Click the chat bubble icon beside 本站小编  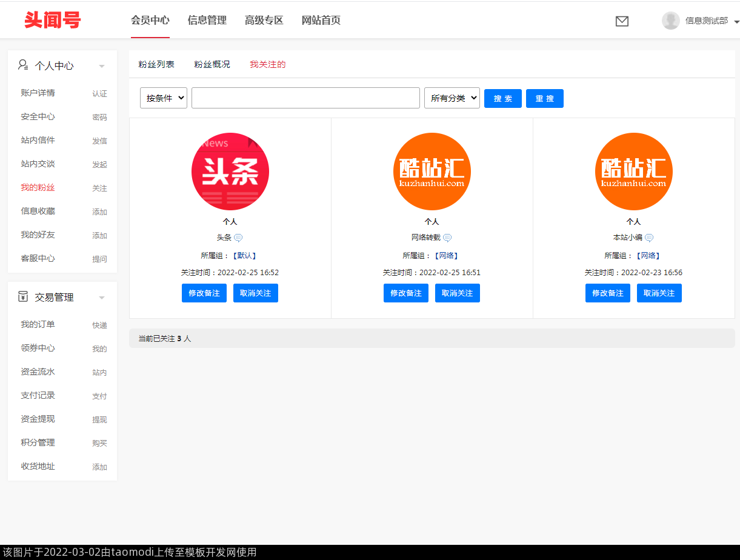[x=649, y=238]
